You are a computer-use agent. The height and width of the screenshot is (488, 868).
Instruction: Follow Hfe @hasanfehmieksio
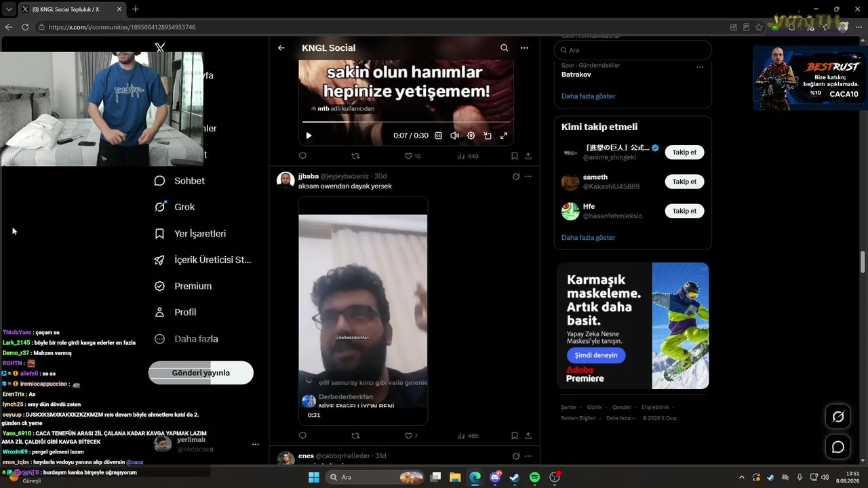[x=684, y=211]
